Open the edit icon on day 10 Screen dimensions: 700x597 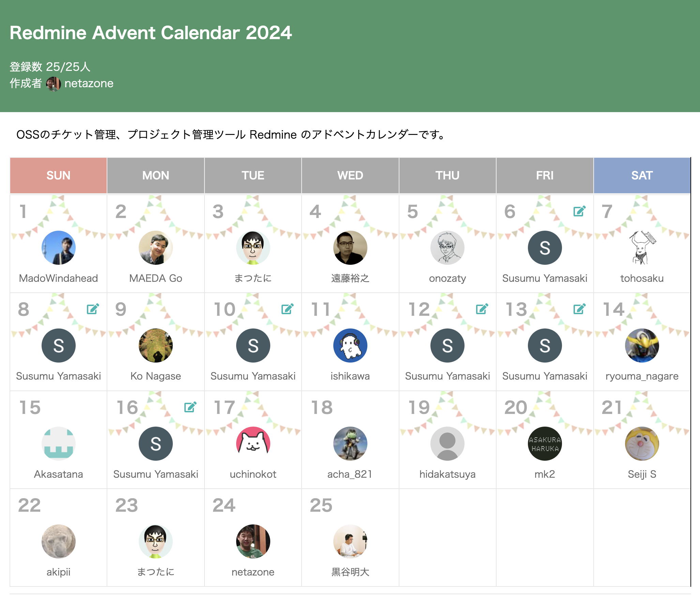tap(287, 309)
